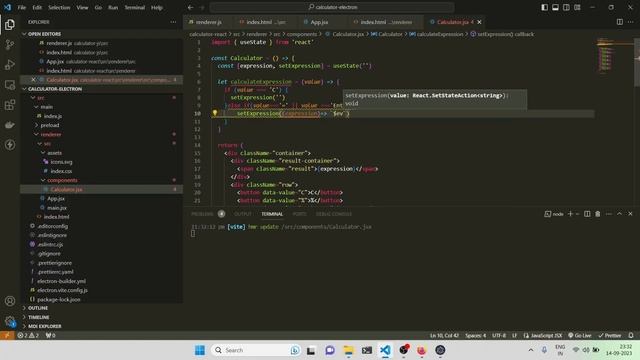Open electron.vite.config.js in file tree
The image size is (640, 360).
(62, 290)
